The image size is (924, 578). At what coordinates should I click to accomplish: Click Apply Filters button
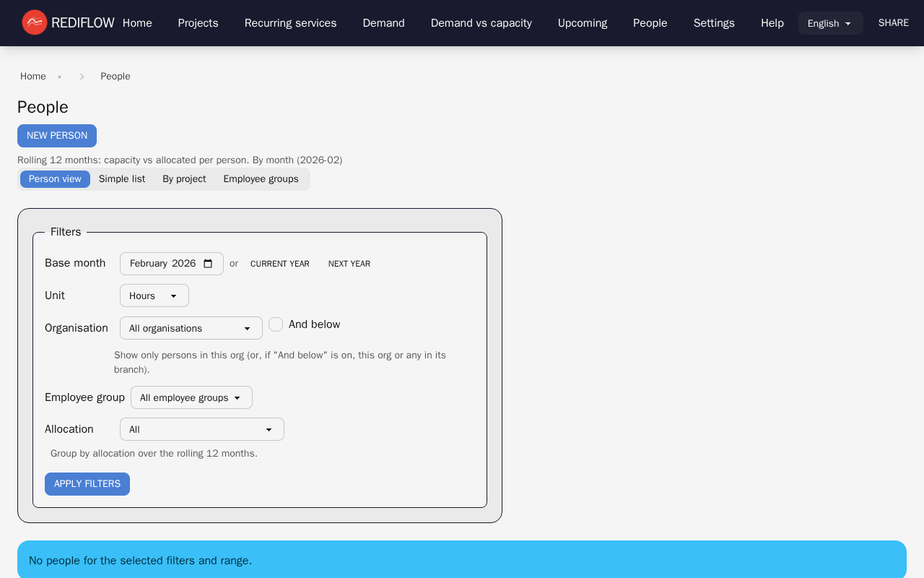point(87,484)
